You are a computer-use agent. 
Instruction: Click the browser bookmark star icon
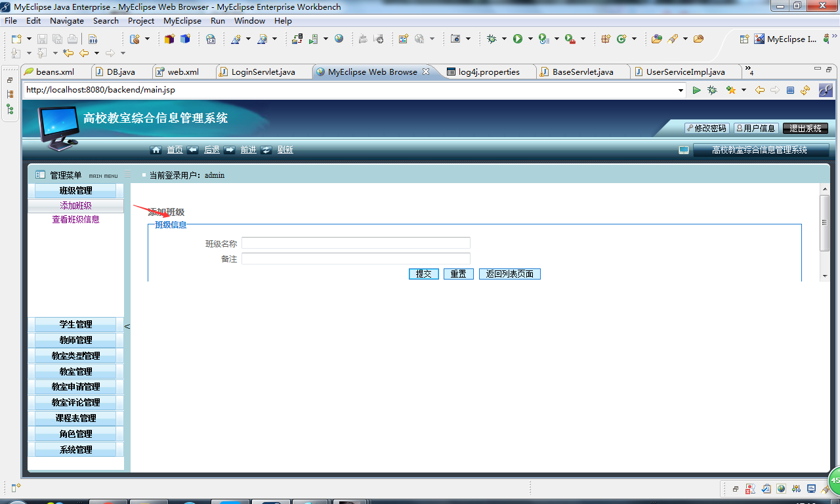coord(731,90)
